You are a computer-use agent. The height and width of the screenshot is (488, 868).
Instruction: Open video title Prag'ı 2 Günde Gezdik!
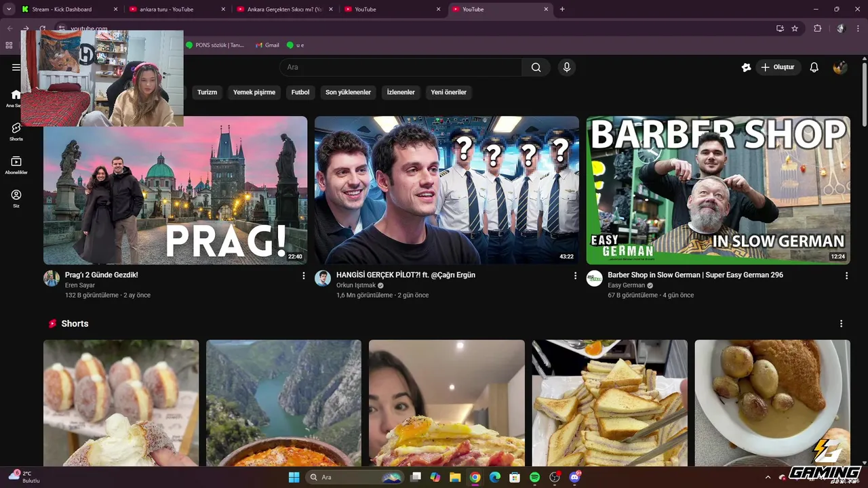[x=102, y=275]
